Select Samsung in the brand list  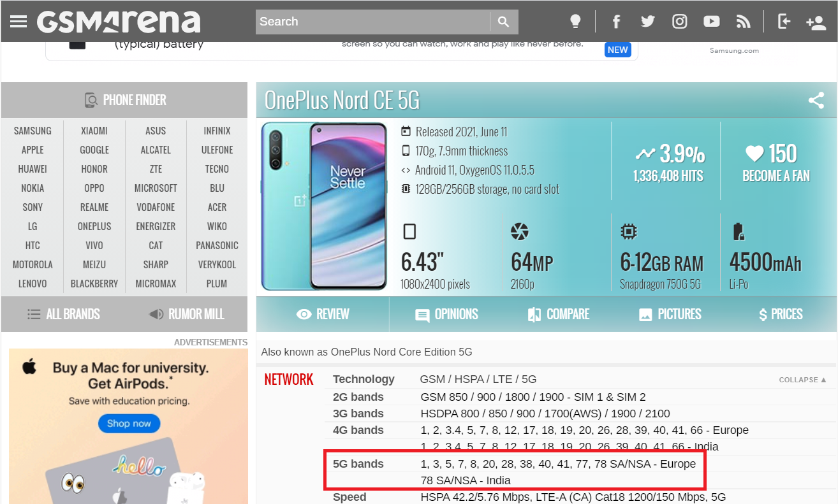(33, 131)
